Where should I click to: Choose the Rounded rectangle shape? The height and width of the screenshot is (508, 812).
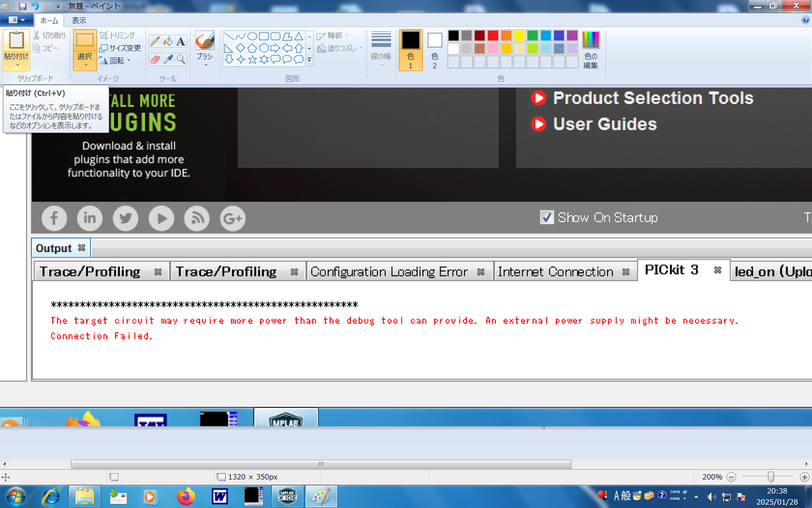point(275,36)
